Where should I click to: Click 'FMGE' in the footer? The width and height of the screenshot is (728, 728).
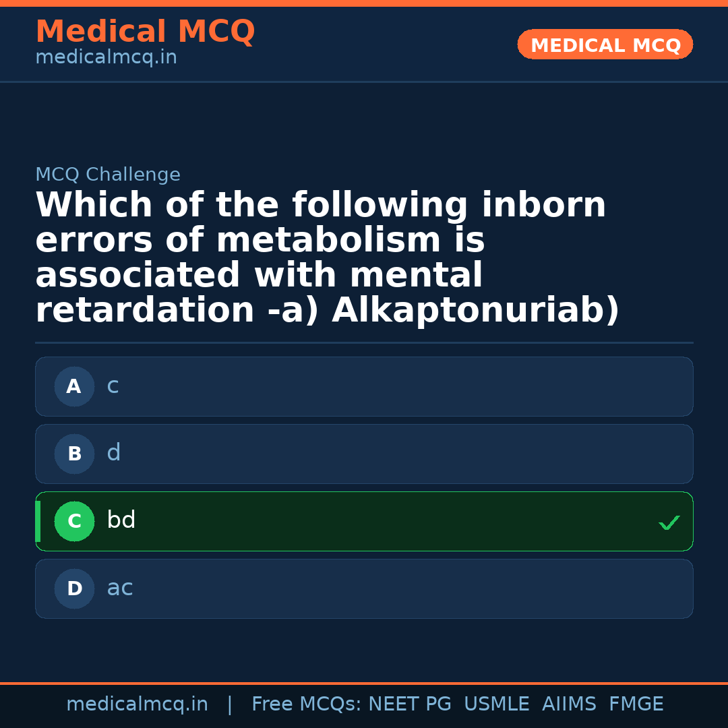pos(636,704)
